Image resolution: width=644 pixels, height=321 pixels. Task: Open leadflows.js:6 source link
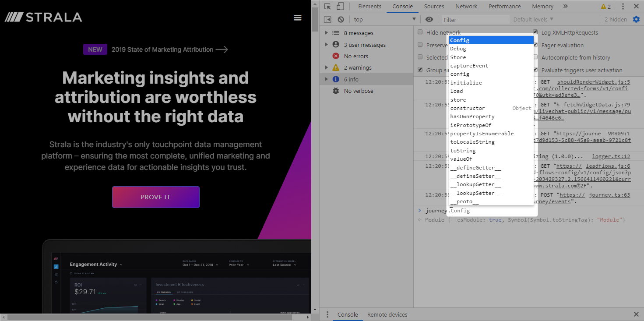point(608,166)
